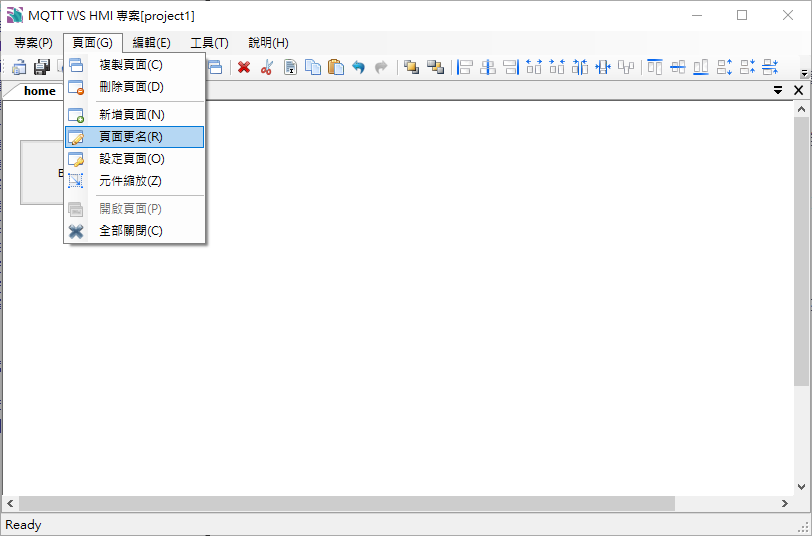Click the app icon in title bar
The image size is (812, 536).
coord(14,15)
